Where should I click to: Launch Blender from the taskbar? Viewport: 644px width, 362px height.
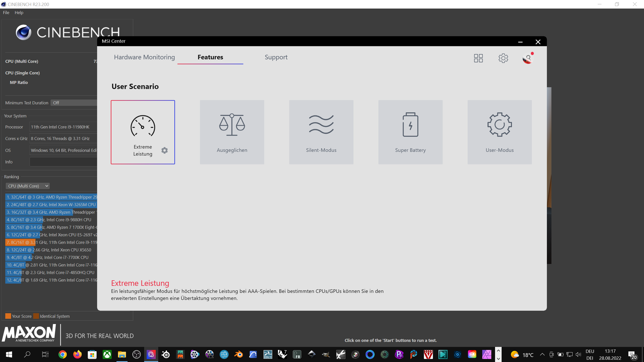coord(238,355)
